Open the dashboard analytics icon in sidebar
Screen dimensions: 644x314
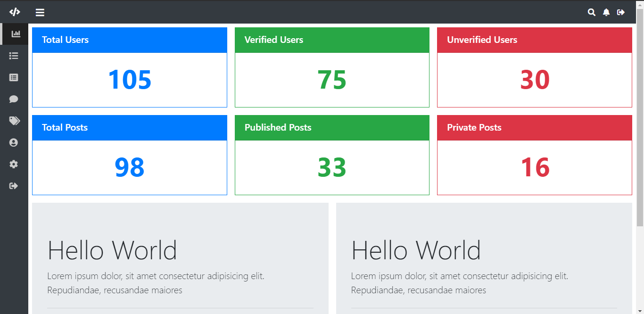click(x=15, y=33)
